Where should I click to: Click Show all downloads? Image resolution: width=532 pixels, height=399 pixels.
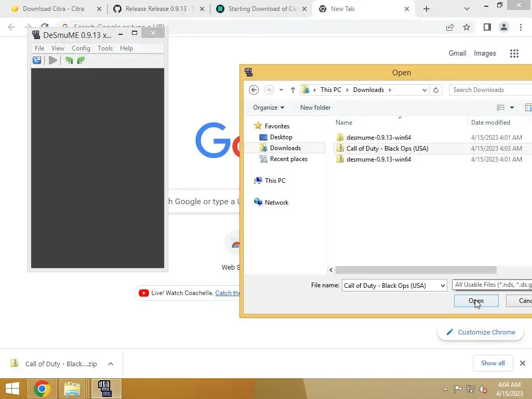pos(493,363)
